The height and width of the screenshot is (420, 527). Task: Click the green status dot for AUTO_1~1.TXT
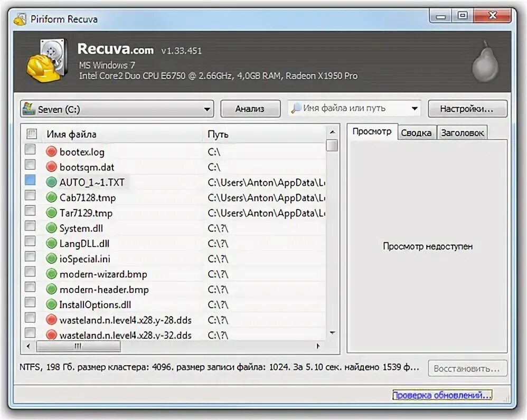point(51,183)
